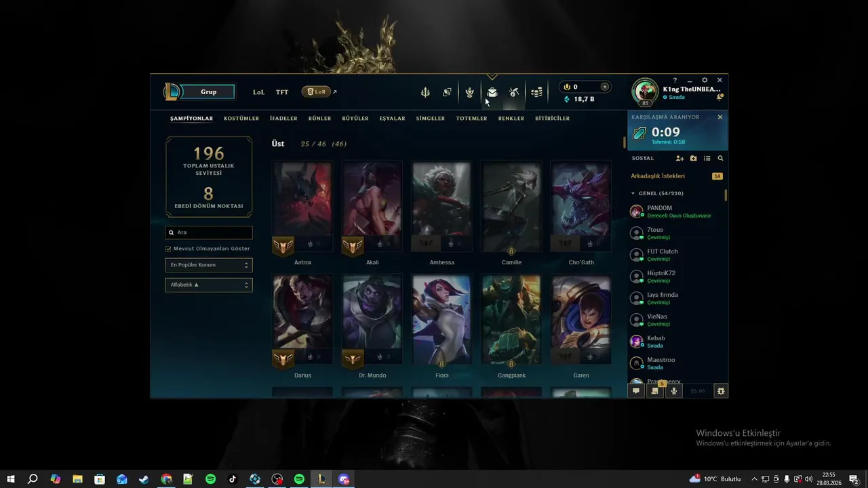The height and width of the screenshot is (488, 868).
Task: Click the bug report icon
Action: click(x=721, y=391)
